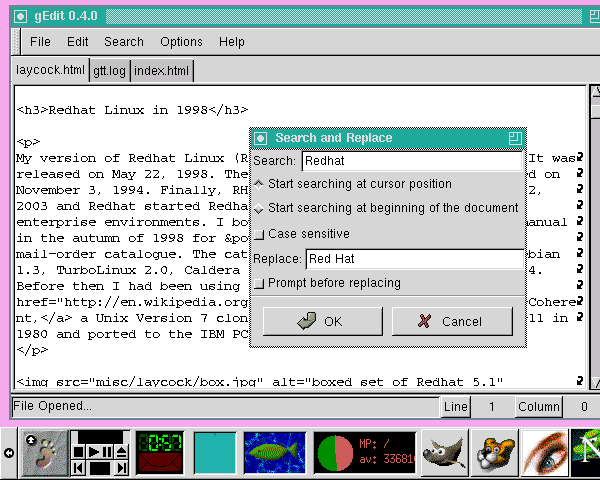The width and height of the screenshot is (600, 480).
Task: Select Start searching at beginning of document
Action: click(x=260, y=209)
